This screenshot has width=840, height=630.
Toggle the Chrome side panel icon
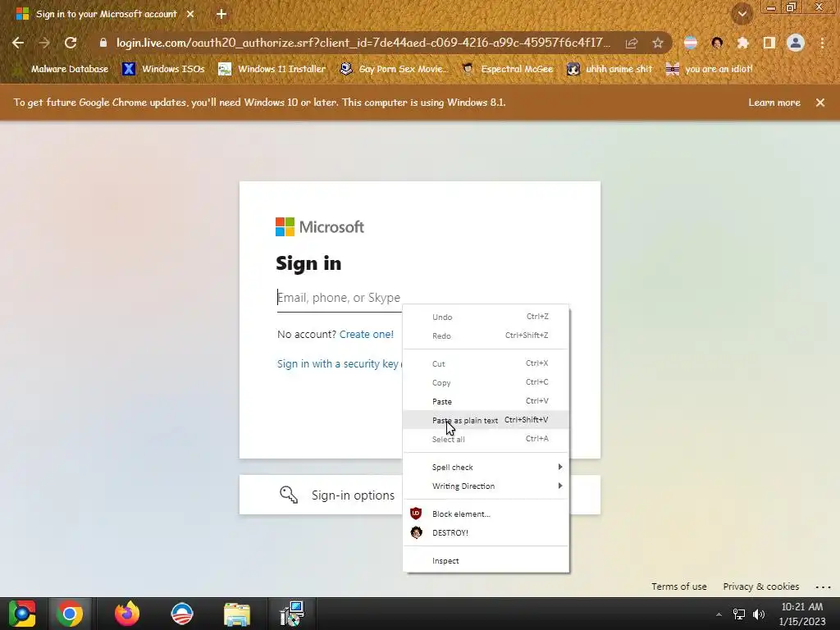click(769, 43)
